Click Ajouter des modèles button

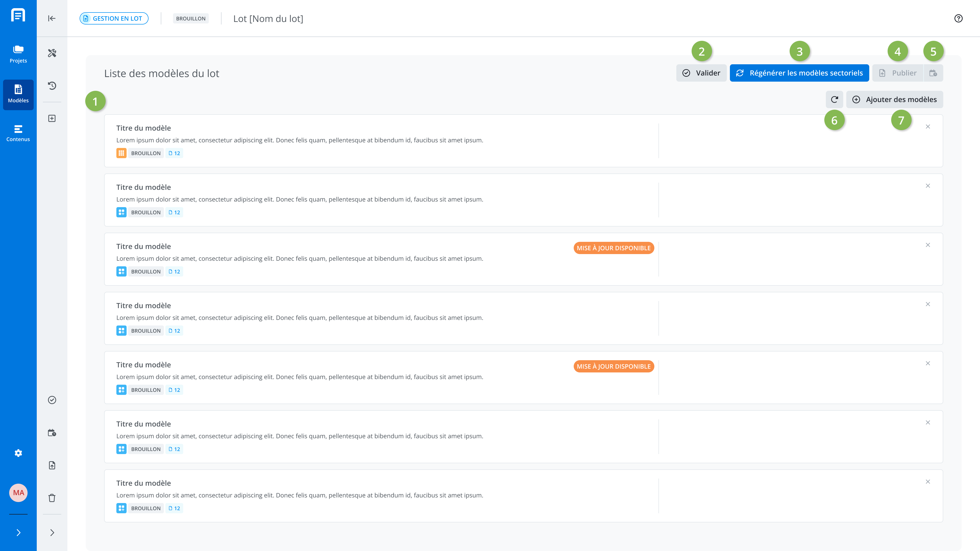click(895, 99)
